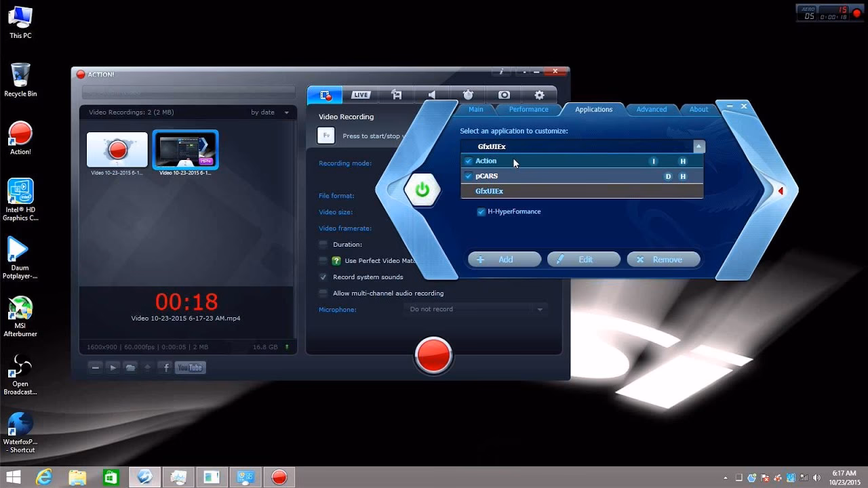Open Action! desktop shortcut

click(x=20, y=138)
